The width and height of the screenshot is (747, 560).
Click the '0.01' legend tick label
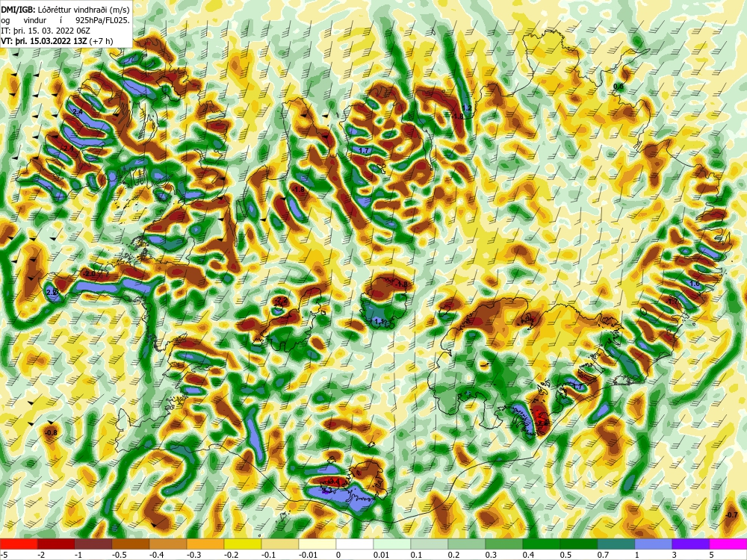[381, 555]
